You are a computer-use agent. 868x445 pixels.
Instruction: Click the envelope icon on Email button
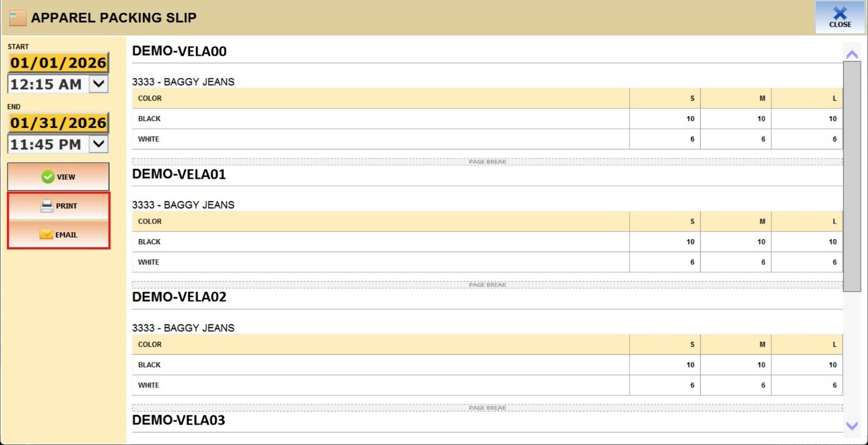46,235
